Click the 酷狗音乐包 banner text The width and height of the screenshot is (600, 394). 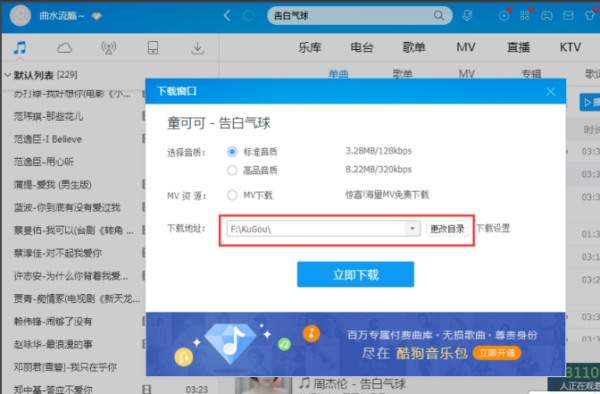[431, 353]
